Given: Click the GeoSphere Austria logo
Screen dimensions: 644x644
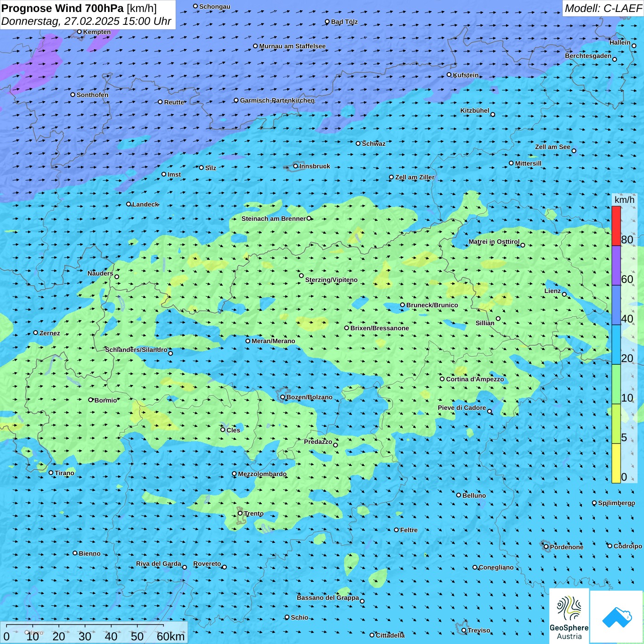Looking at the screenshot, I should tap(569, 615).
